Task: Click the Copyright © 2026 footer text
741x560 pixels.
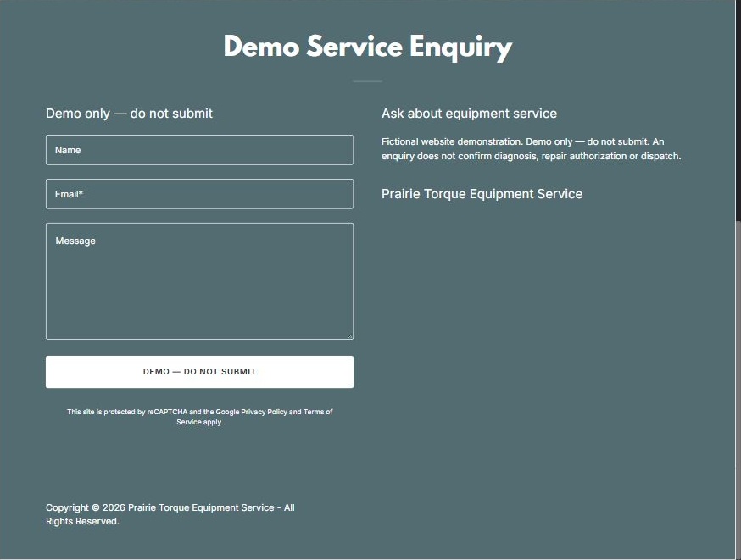Action: [x=170, y=514]
